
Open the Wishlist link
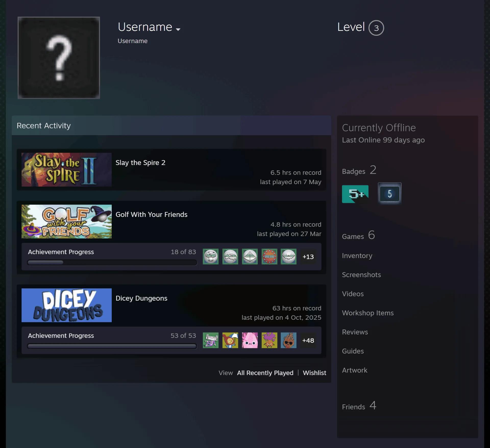click(x=314, y=373)
